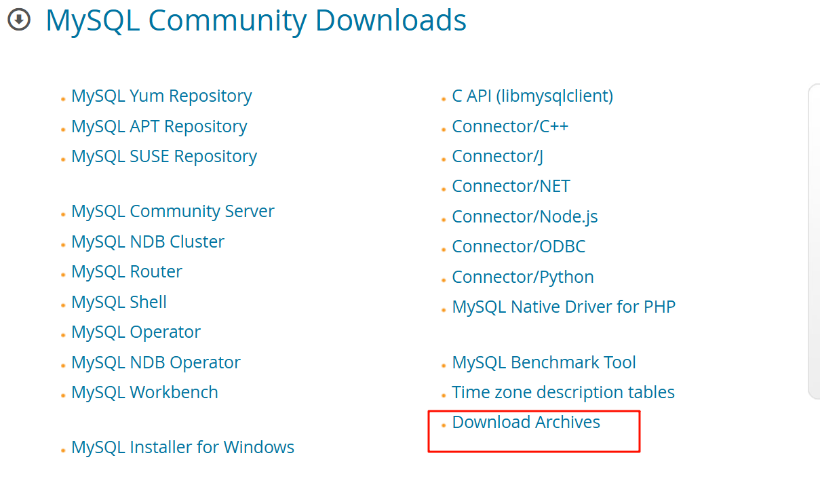Open Connector/Node.js link
The height and width of the screenshot is (504, 820).
click(x=525, y=217)
